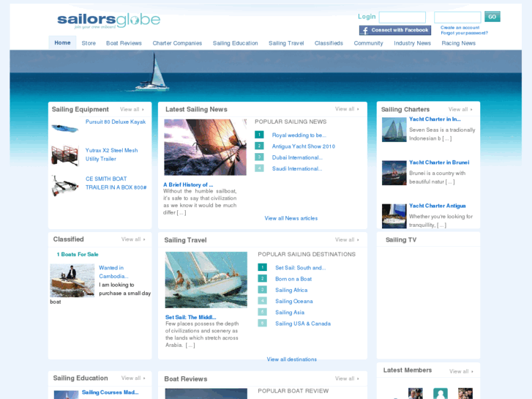Screen dimensions: 532x399
Task: Click the number 1 badge beside Set Sail: South
Action: pyautogui.click(x=262, y=267)
